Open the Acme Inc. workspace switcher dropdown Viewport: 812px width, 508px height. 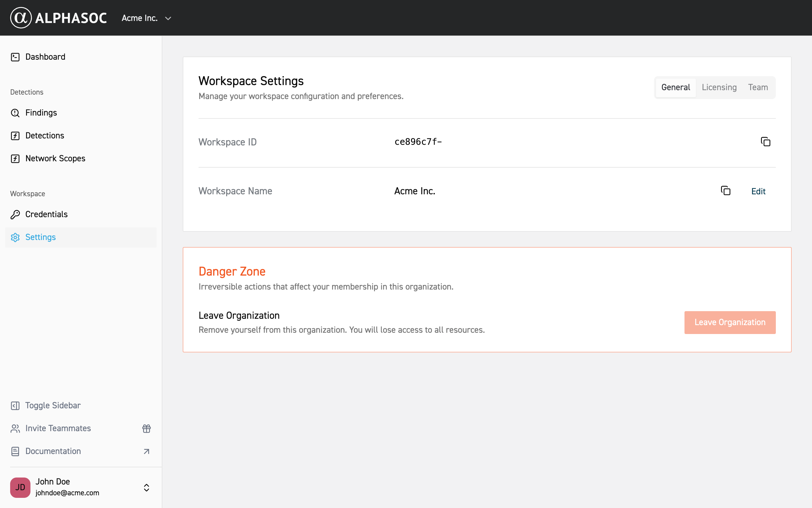(147, 18)
